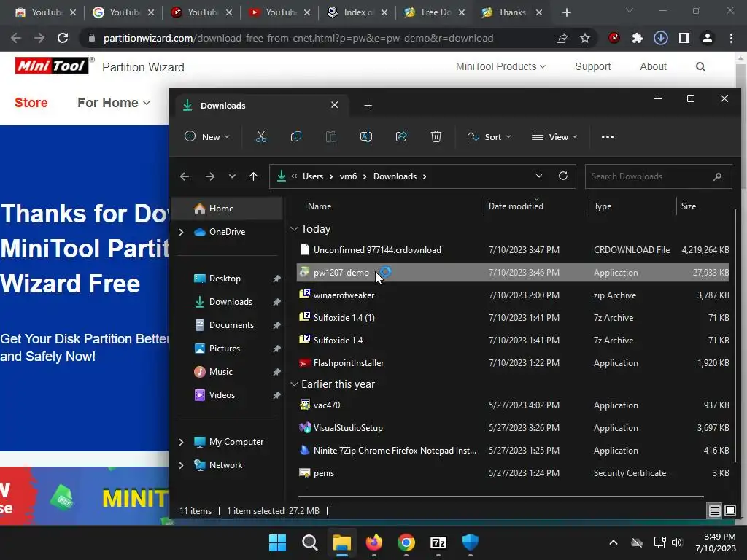
Task: Open Windows Start menu
Action: (277, 542)
